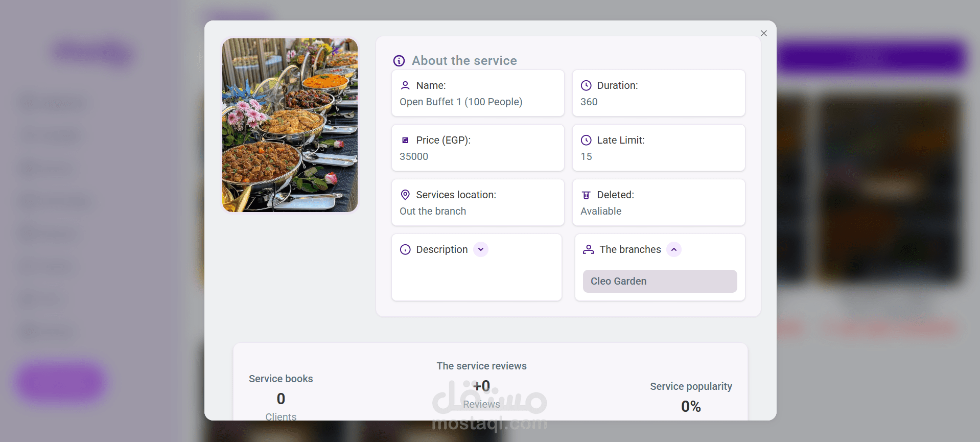Select the Cleo Garden branch
The height and width of the screenshot is (442, 980).
pyautogui.click(x=660, y=281)
